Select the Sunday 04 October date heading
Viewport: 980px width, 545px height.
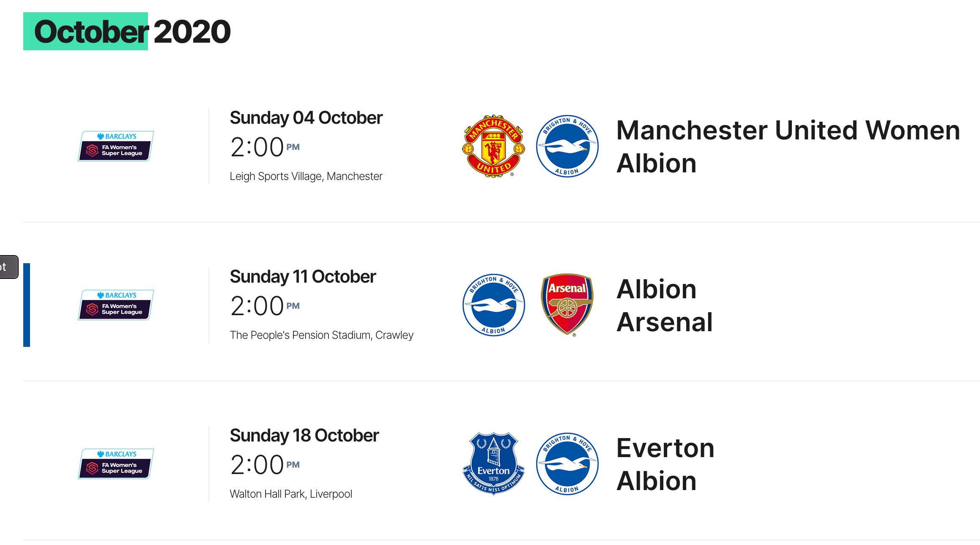(x=306, y=118)
